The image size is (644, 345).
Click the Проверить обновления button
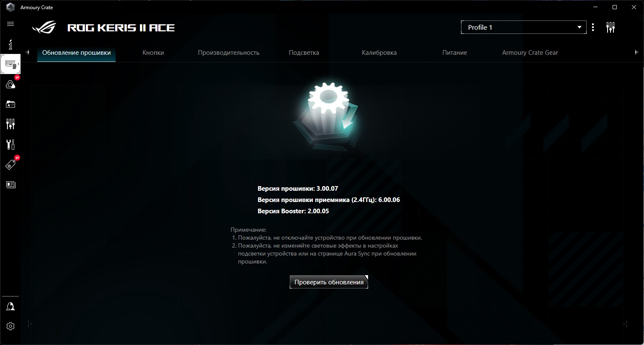pos(329,282)
